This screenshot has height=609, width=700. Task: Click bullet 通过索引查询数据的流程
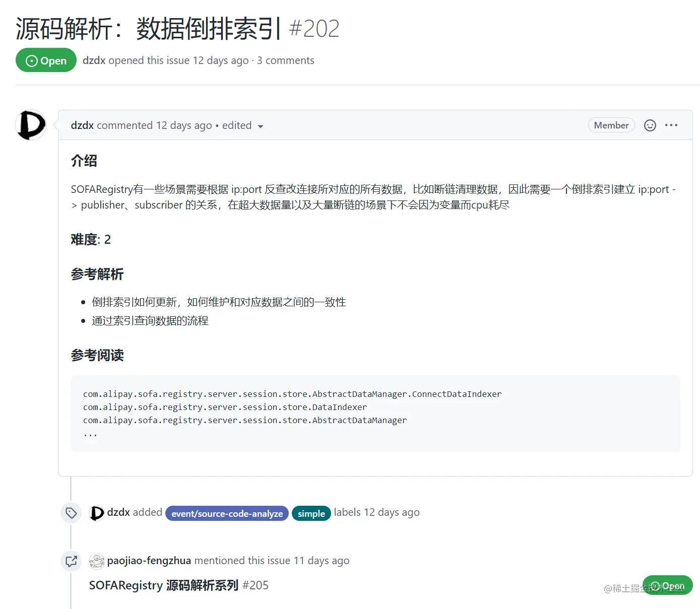coord(150,321)
